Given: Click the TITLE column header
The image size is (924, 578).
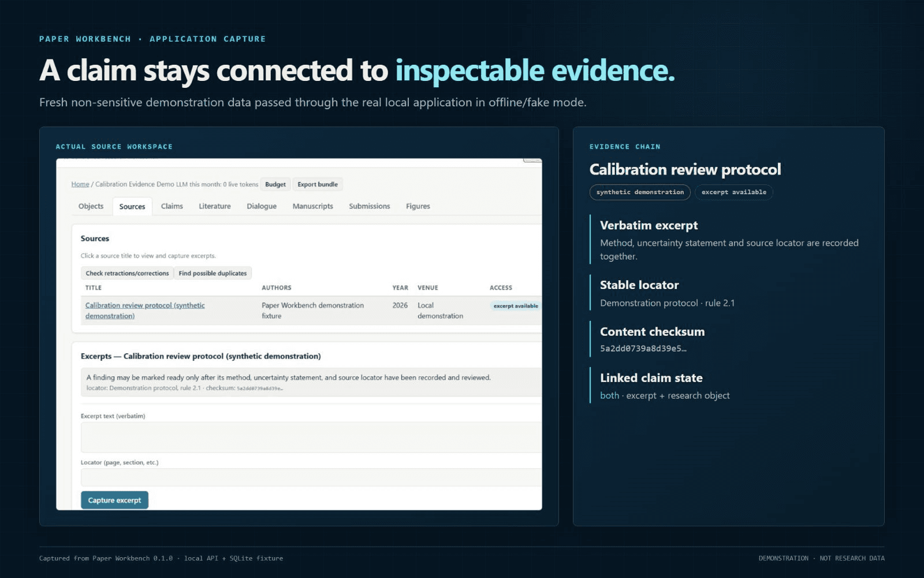Looking at the screenshot, I should click(x=94, y=288).
